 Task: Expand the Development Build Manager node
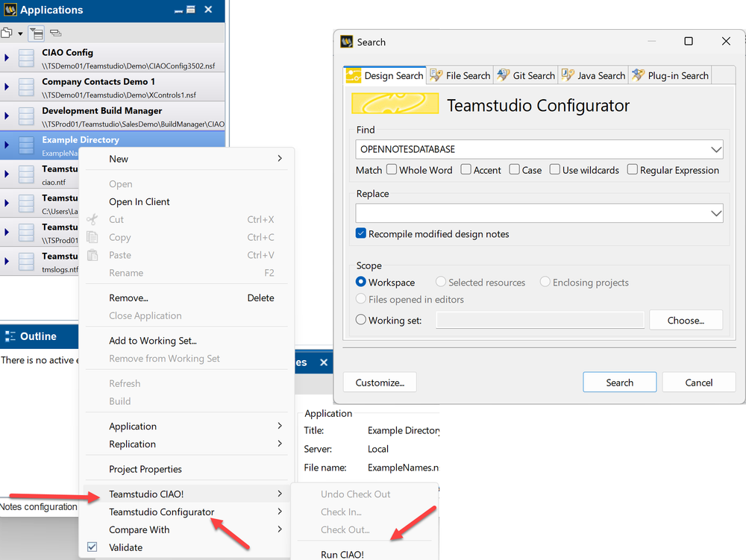[7, 116]
